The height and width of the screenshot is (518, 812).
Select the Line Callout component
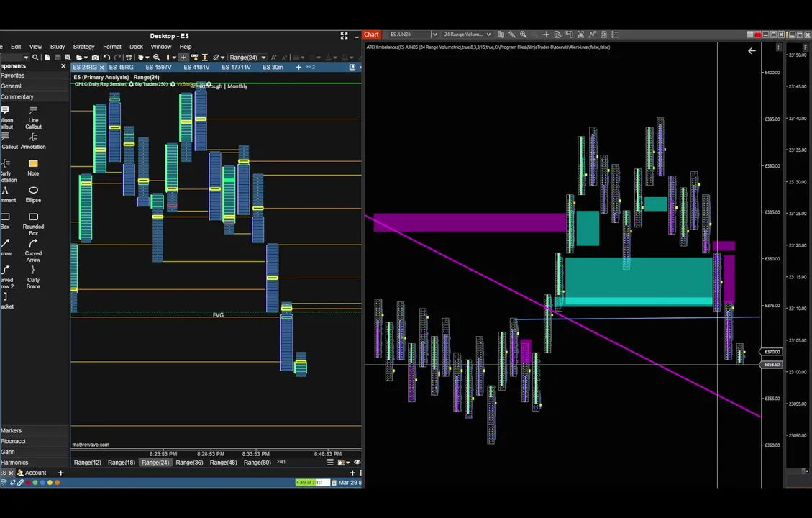coord(33,117)
